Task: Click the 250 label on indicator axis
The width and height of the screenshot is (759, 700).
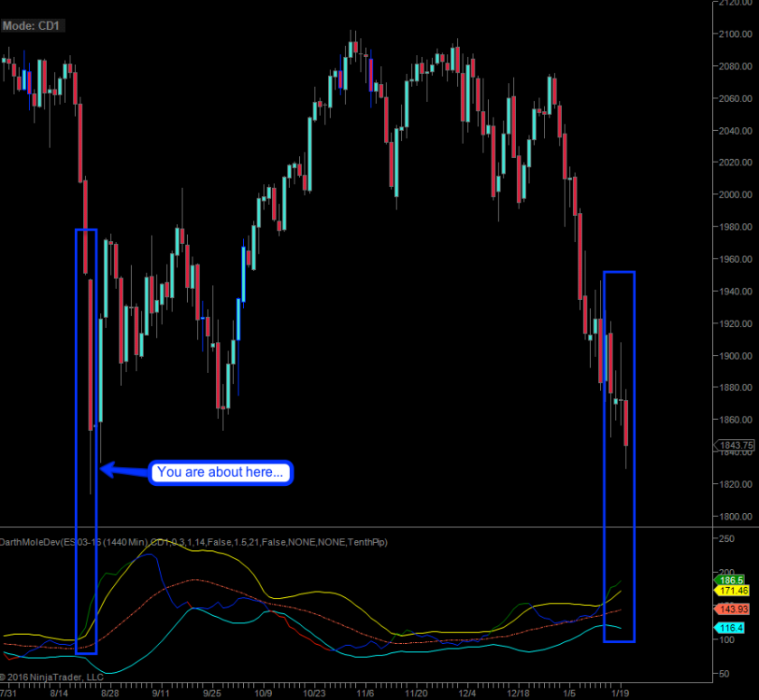Action: pos(726,538)
